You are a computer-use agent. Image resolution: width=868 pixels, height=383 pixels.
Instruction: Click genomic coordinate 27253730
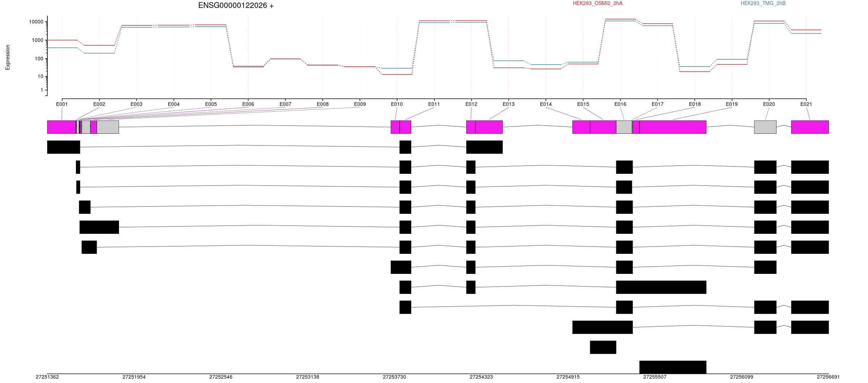tap(395, 377)
